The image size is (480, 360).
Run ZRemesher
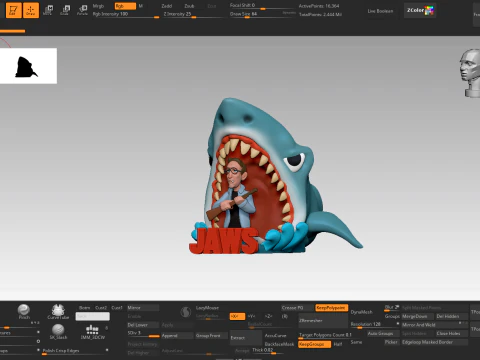323,320
